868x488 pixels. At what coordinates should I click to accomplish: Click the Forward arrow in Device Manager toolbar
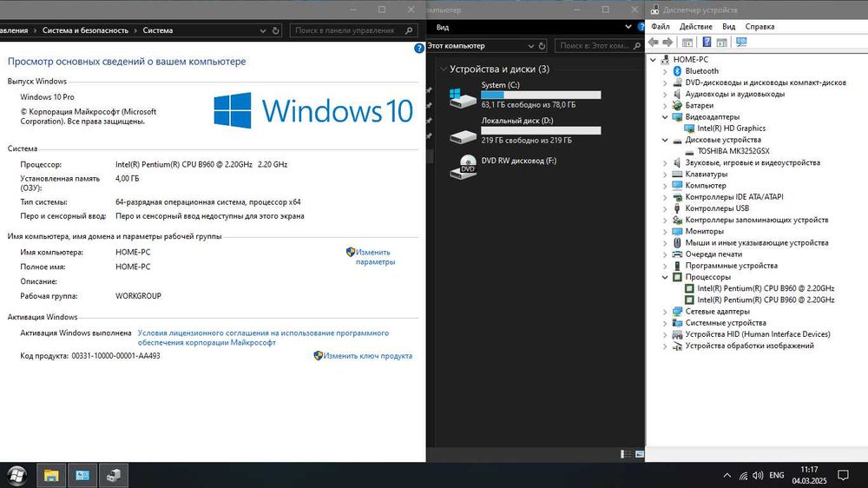click(667, 42)
